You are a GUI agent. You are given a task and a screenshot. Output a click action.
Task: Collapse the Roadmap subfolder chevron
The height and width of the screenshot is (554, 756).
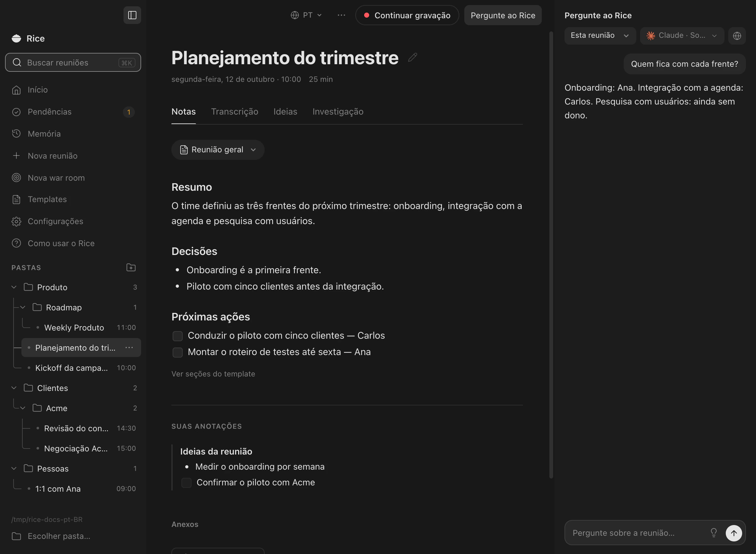(x=23, y=307)
